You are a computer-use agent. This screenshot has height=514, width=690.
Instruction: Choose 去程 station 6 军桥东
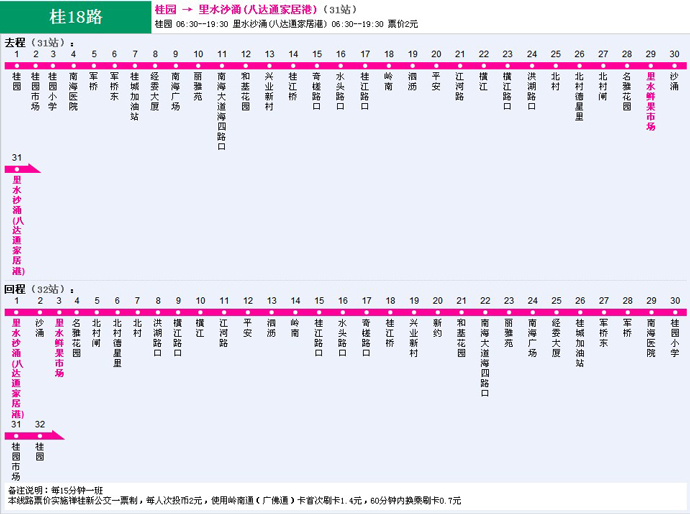pyautogui.click(x=114, y=86)
